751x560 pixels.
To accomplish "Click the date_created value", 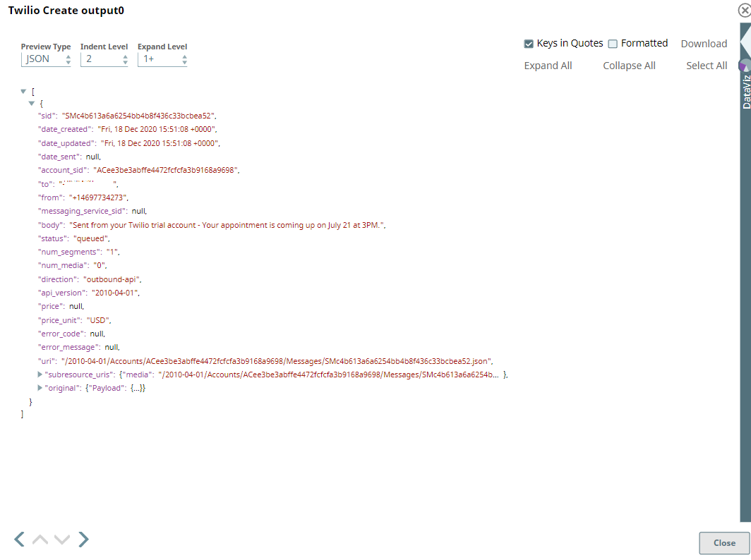I will coord(157,129).
